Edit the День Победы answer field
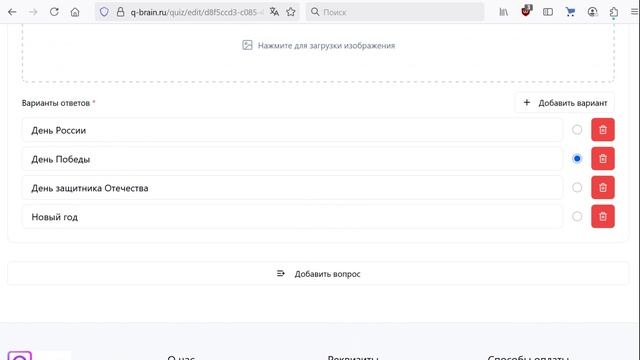 point(292,159)
